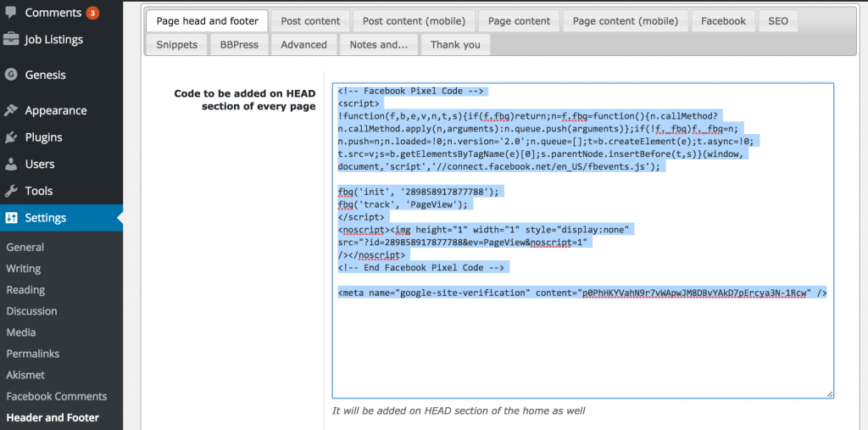
Task: Click 'It will be added on HEAD section' note
Action: [459, 410]
